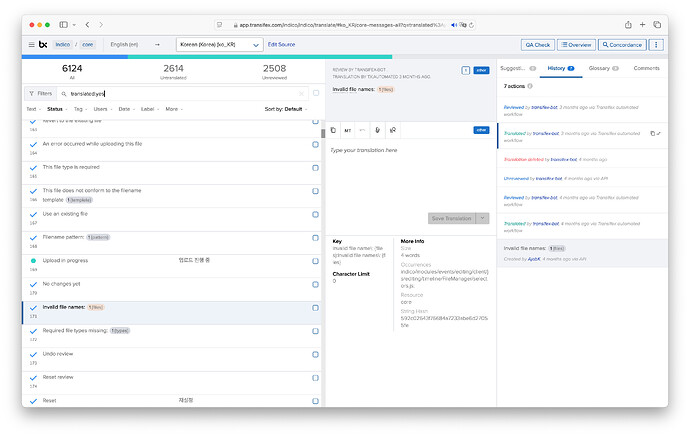Viewport: 690px width, 435px height.
Task: Click the ApbK user link
Action: point(534,259)
